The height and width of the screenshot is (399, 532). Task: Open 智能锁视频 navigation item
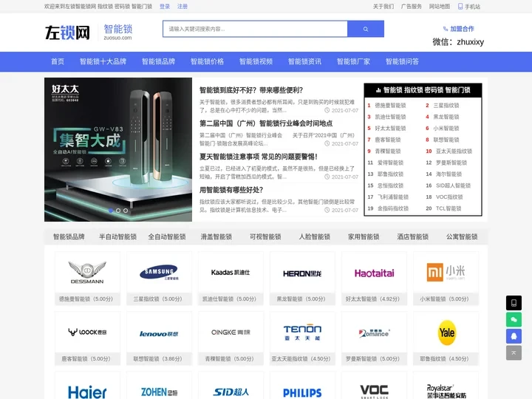[x=256, y=61]
